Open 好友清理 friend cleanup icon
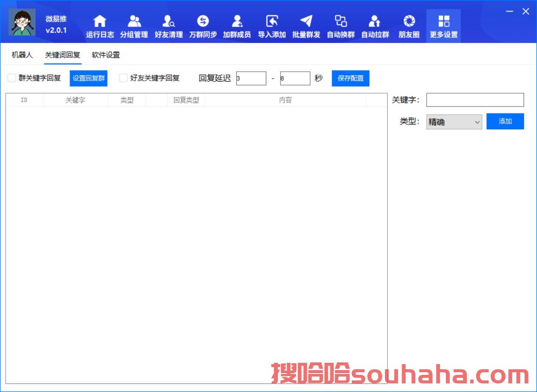The image size is (537, 392). pyautogui.click(x=168, y=21)
